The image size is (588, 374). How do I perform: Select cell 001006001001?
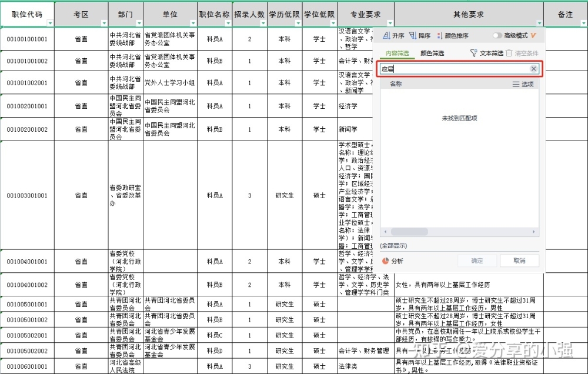point(28,366)
